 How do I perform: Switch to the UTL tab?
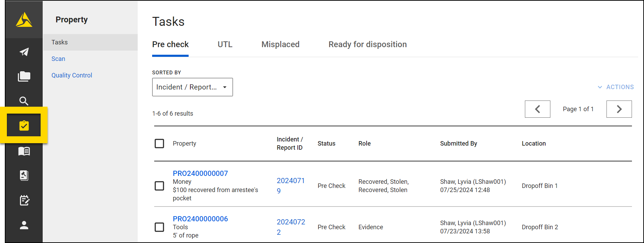[225, 44]
